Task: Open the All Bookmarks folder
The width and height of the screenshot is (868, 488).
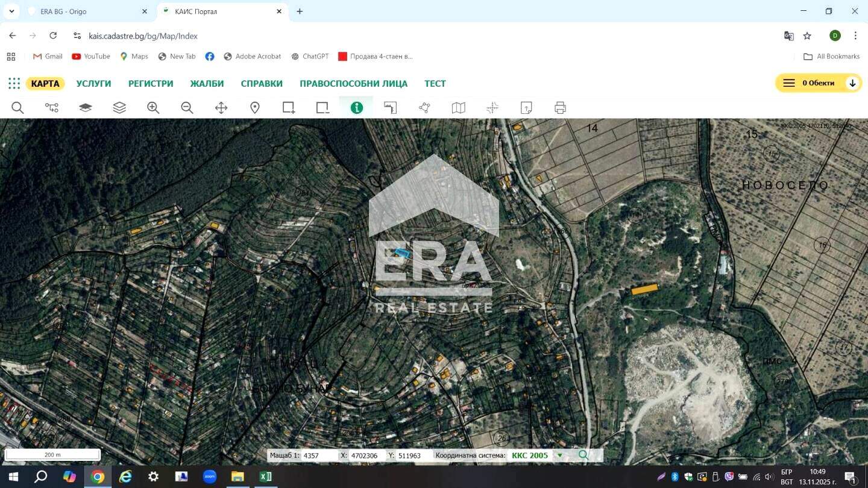Action: tap(832, 57)
